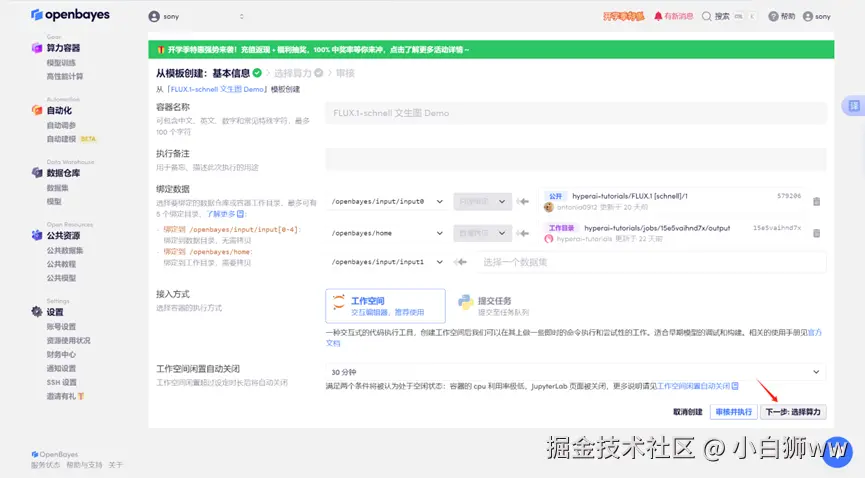Screen dimensions: 865x478
Task: Open the 30 分钟 idle shutdown dropdown
Action: 575,372
